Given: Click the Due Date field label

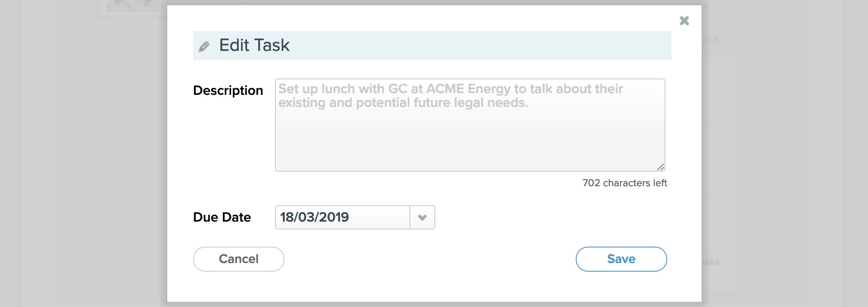Looking at the screenshot, I should pos(222,217).
